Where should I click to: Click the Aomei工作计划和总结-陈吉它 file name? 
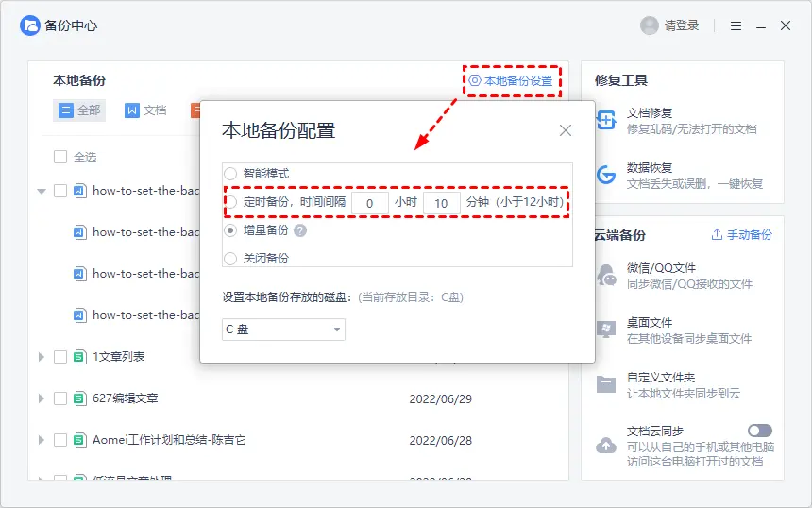click(x=169, y=440)
